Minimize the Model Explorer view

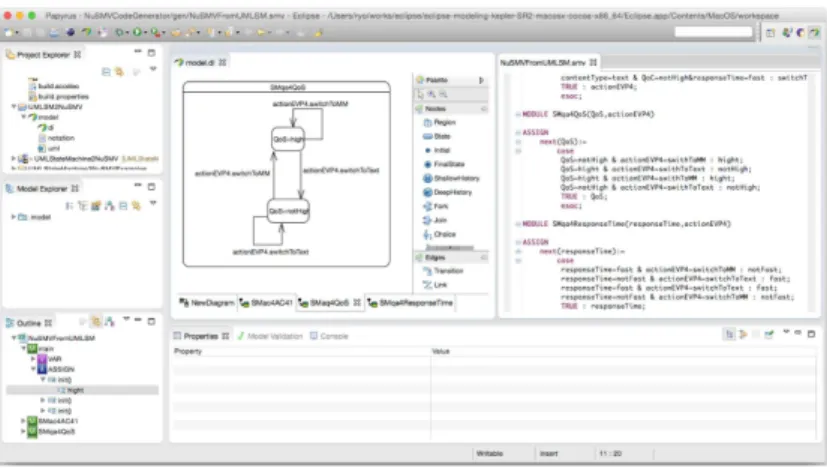138,186
